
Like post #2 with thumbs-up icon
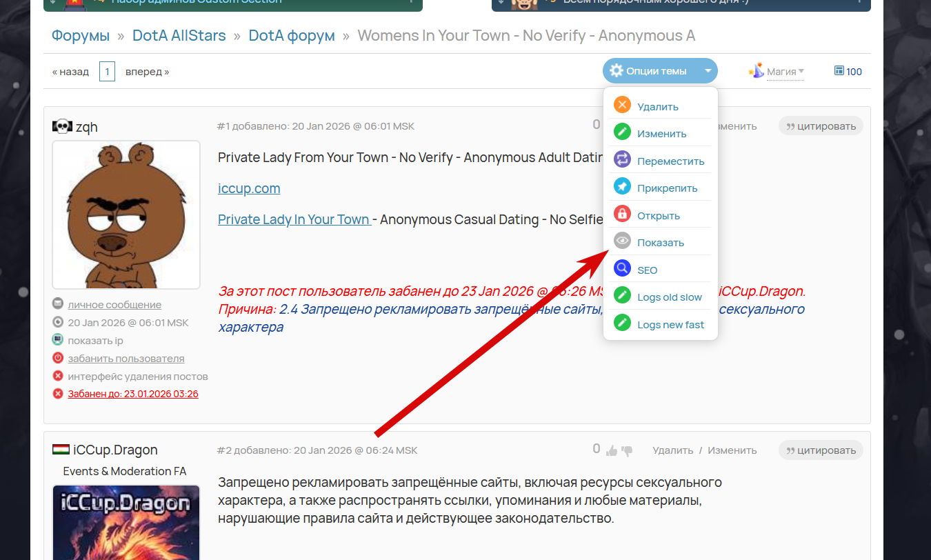click(x=612, y=451)
